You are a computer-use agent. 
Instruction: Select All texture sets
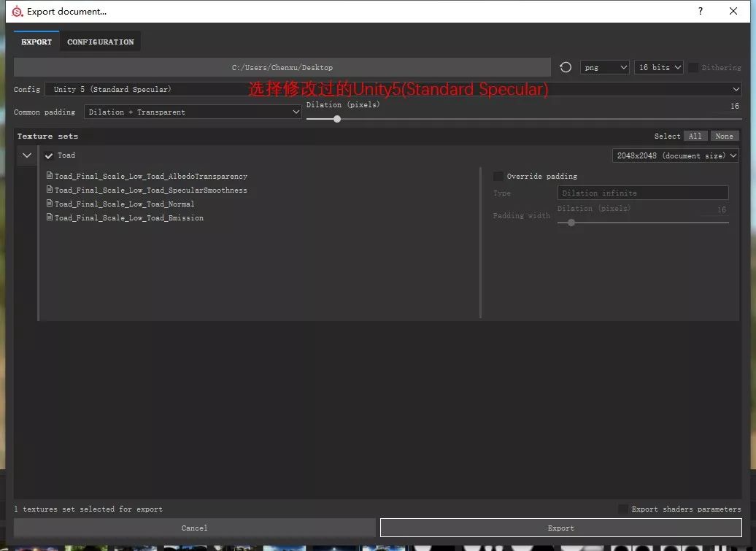tap(695, 136)
